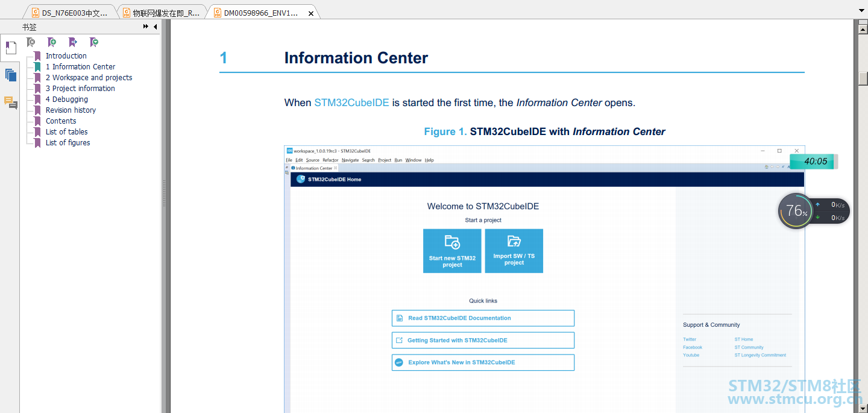Click ST Longevity Commitment link in figure
The image size is (868, 413).
click(760, 355)
